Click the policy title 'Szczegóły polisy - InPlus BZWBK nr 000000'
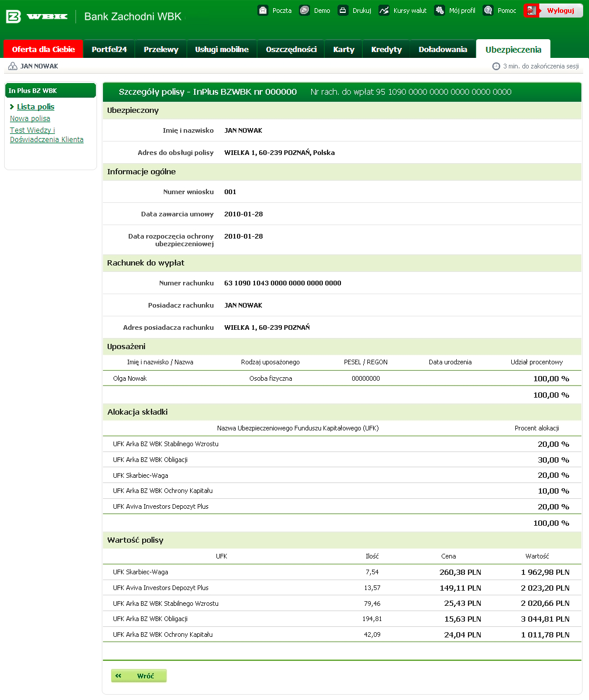 point(208,92)
